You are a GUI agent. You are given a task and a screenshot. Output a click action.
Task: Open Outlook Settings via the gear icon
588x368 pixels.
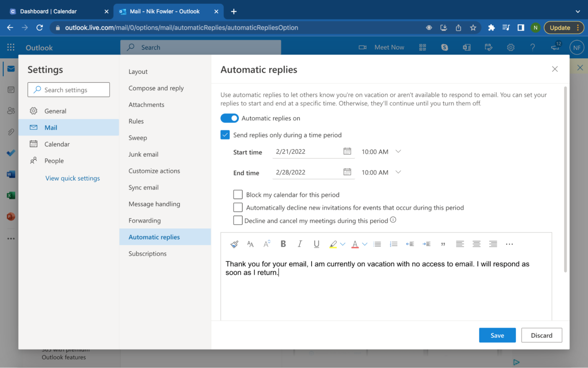(511, 47)
